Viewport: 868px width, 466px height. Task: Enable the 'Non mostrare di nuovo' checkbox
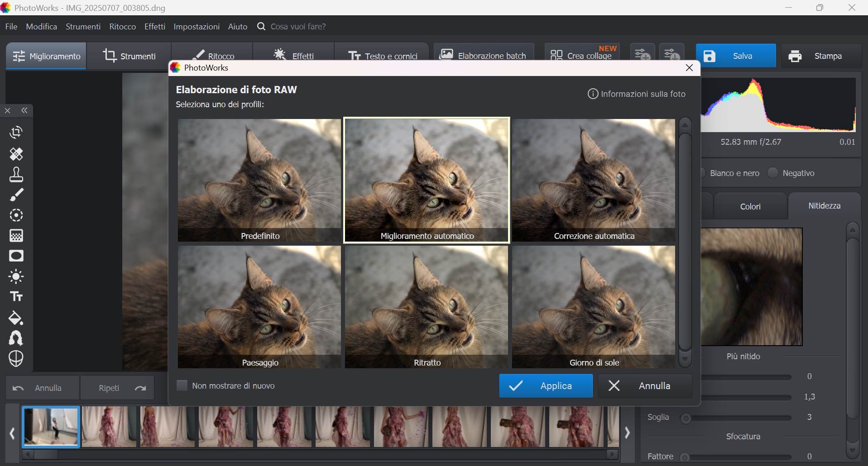tap(182, 385)
